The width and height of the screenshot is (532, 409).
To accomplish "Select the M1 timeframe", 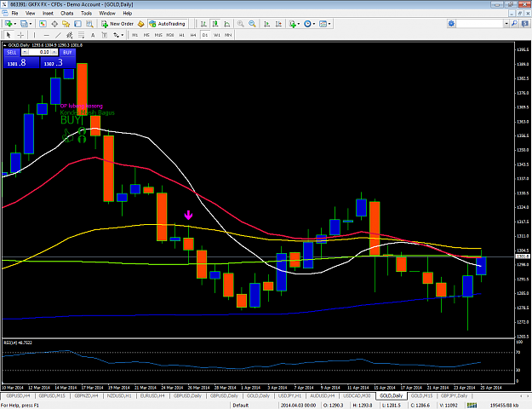I will point(135,35).
